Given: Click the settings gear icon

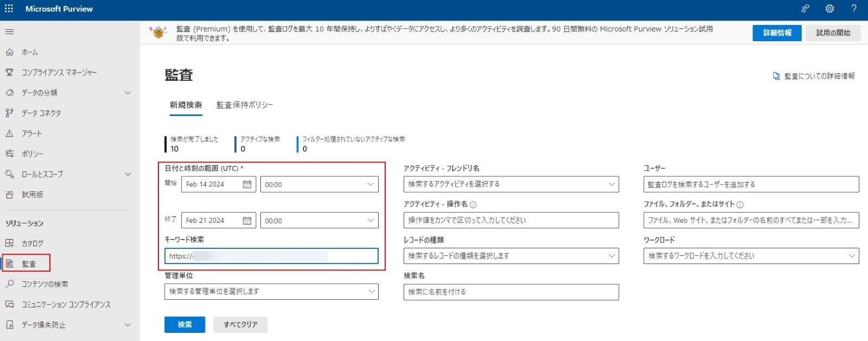Looking at the screenshot, I should pos(829,9).
